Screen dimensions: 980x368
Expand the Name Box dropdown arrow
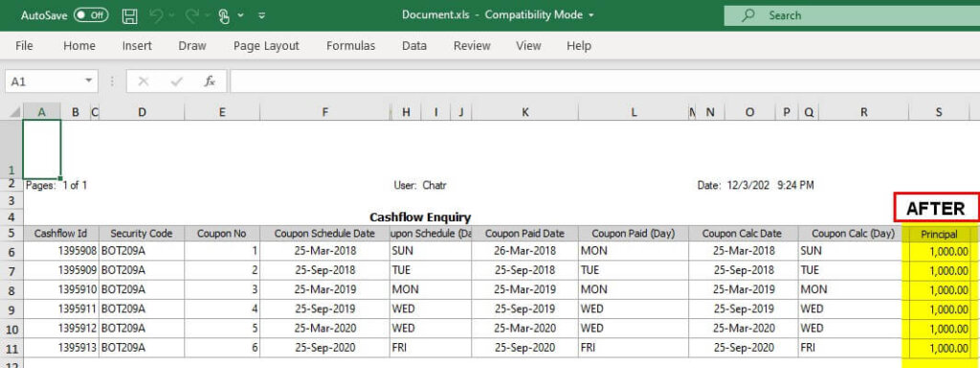[x=88, y=80]
